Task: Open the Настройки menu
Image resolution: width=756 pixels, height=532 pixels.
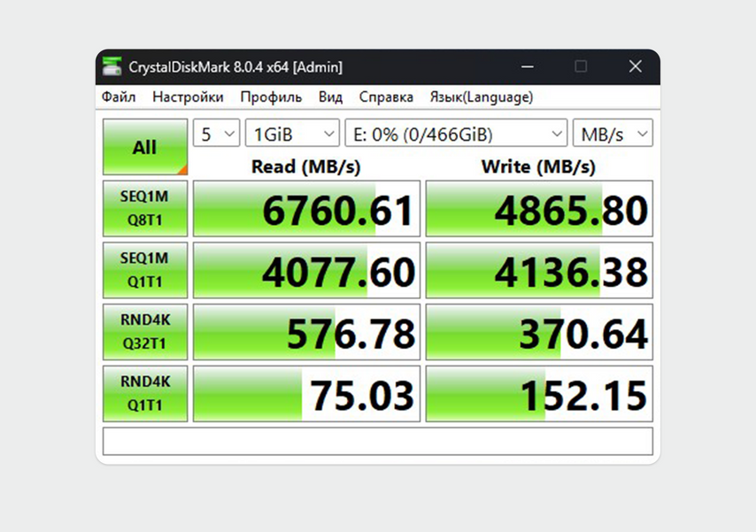Action: [188, 97]
